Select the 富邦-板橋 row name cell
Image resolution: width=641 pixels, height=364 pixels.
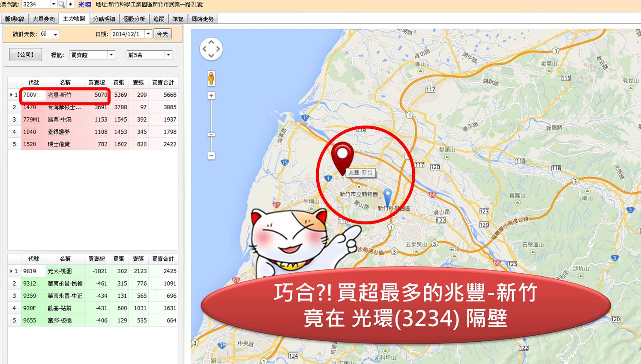65,320
